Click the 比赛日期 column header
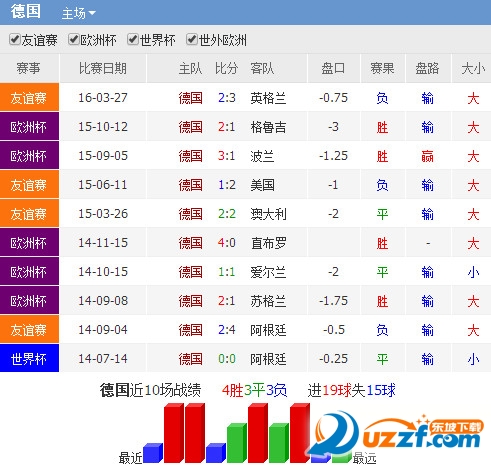The height and width of the screenshot is (472, 491). click(103, 68)
